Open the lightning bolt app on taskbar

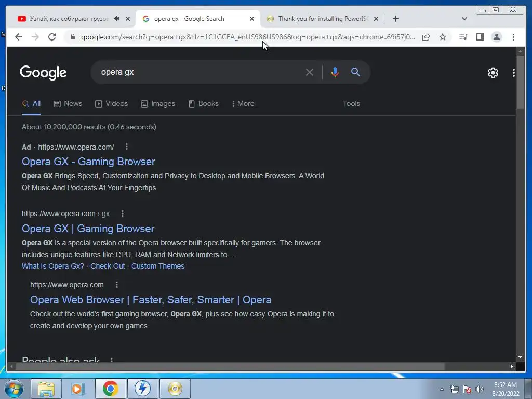(x=142, y=389)
